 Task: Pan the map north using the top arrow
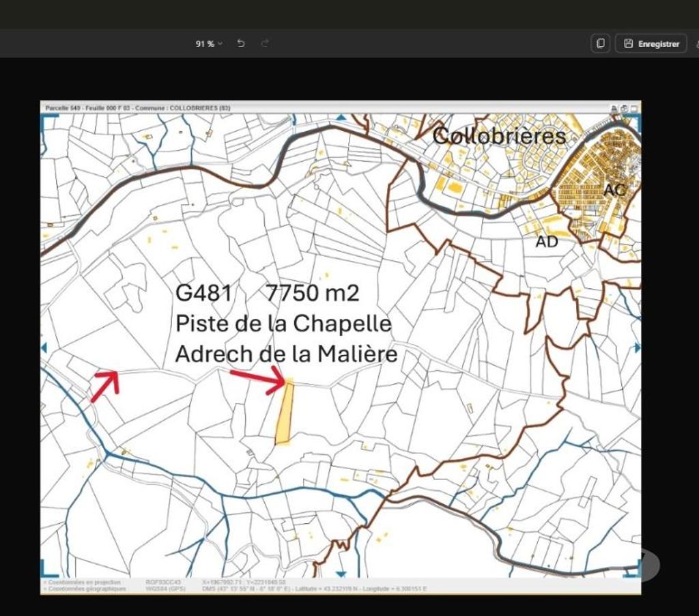click(341, 118)
